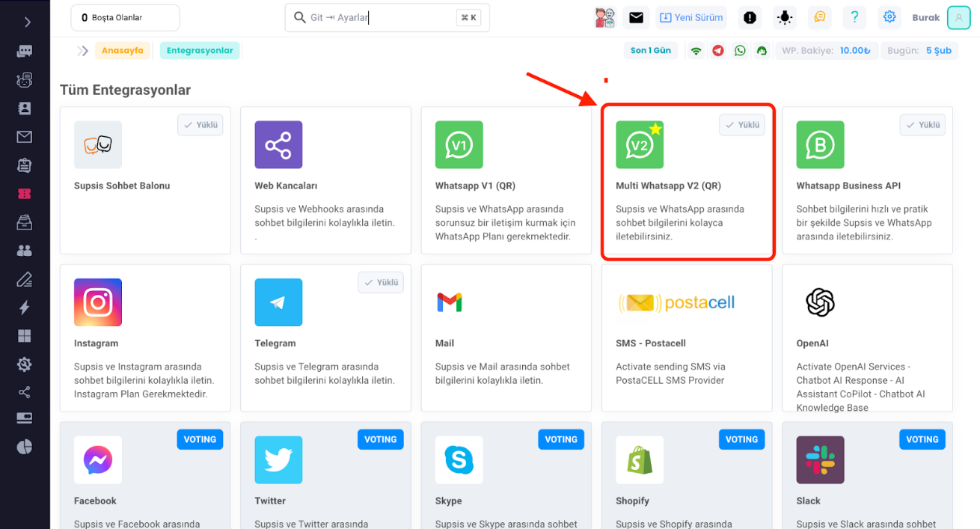Open the chat messages icon in the sidebar

point(25,52)
